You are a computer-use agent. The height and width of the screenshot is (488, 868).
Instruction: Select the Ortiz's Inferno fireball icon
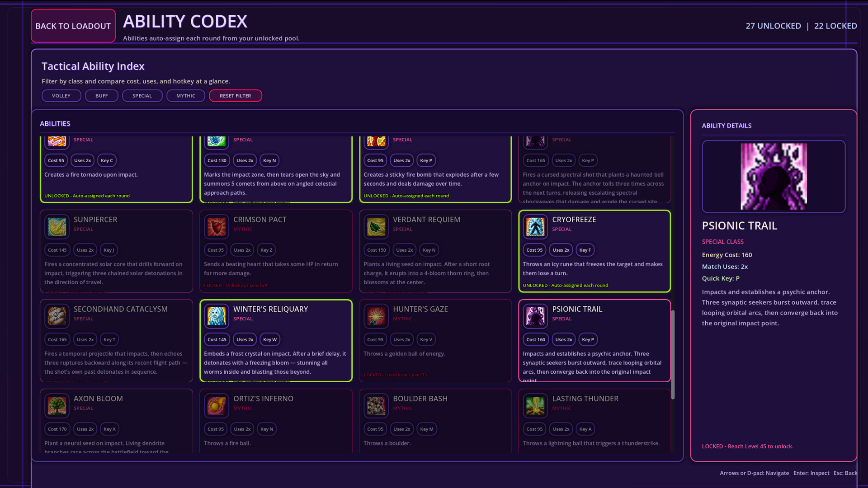click(217, 405)
